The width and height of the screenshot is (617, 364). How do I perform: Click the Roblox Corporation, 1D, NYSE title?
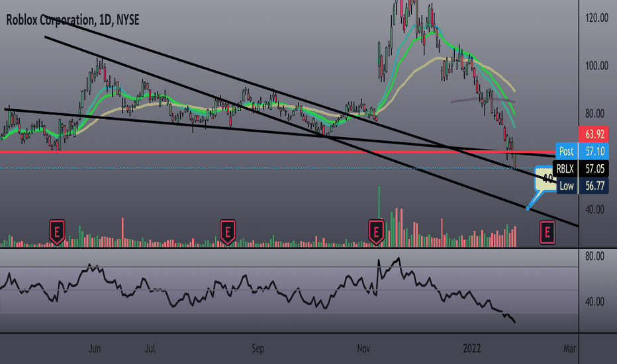tap(73, 20)
